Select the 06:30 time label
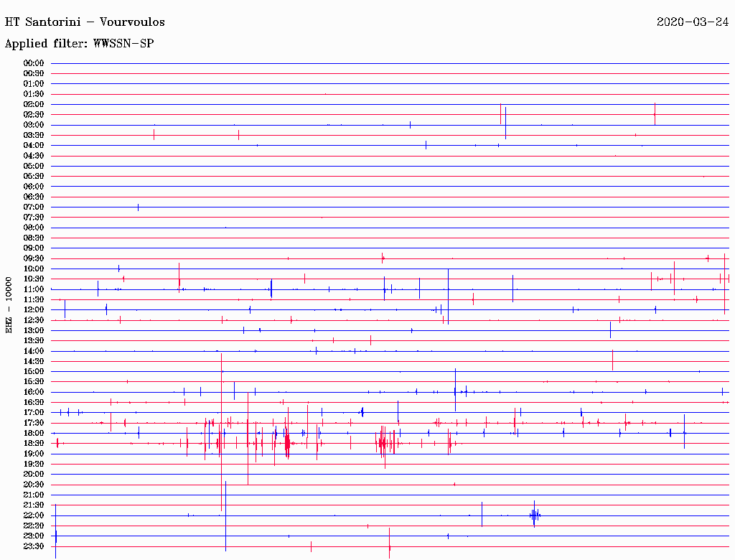Viewport: 735px width, 560px height. click(34, 197)
